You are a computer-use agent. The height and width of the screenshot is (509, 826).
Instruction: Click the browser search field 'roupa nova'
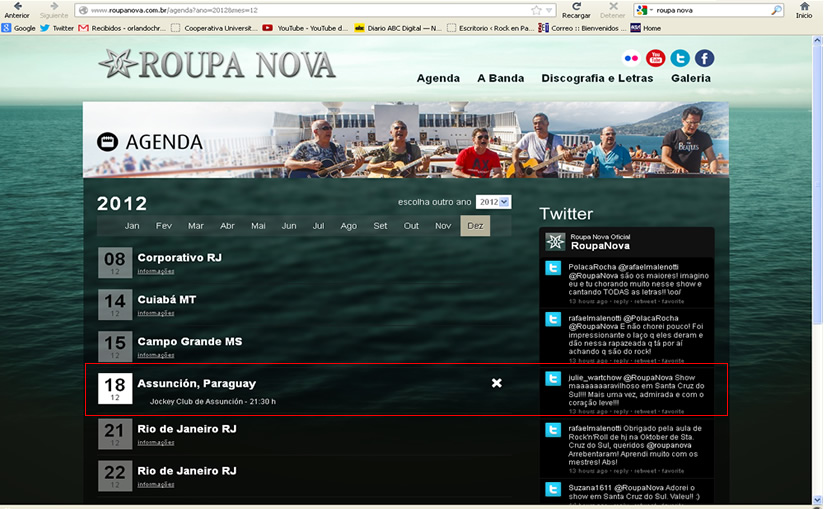tap(711, 10)
